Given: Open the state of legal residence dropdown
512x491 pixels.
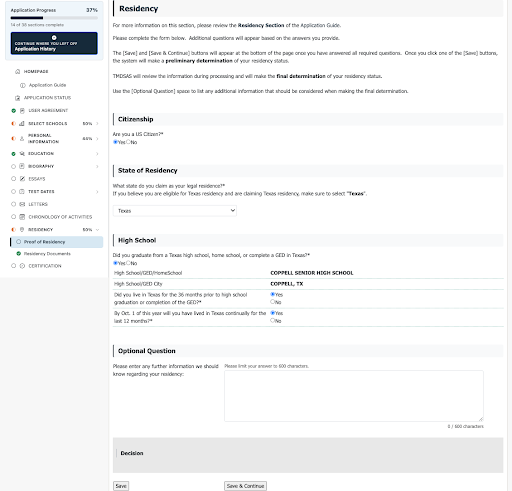Looking at the screenshot, I should 175,211.
